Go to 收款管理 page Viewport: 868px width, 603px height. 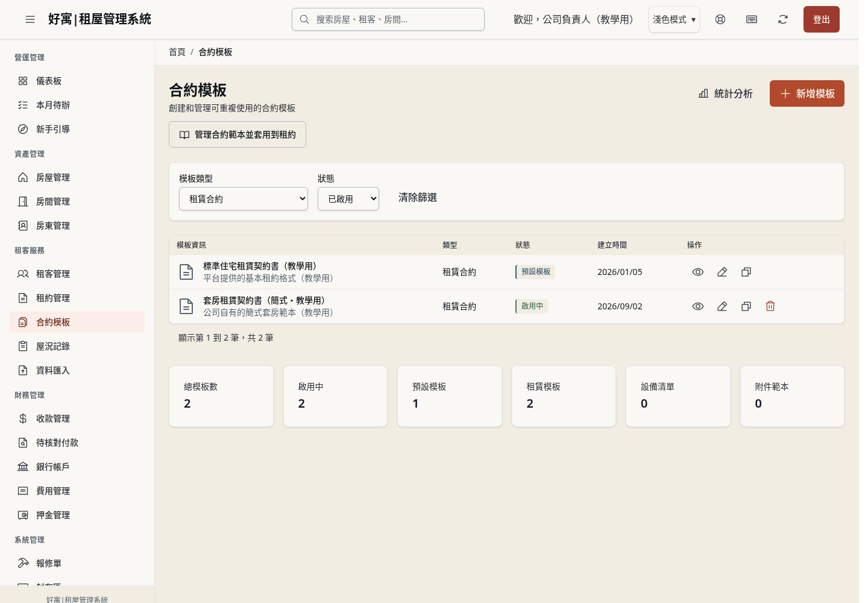(x=77, y=418)
